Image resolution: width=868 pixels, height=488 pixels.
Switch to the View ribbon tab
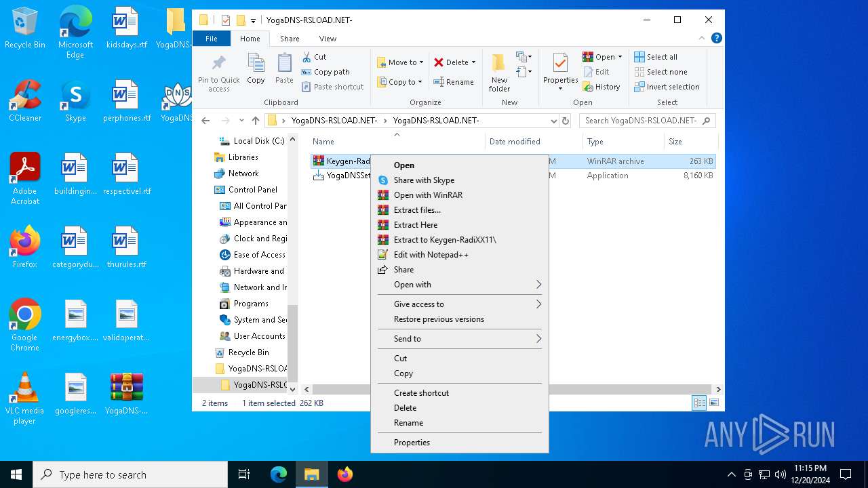coord(328,39)
